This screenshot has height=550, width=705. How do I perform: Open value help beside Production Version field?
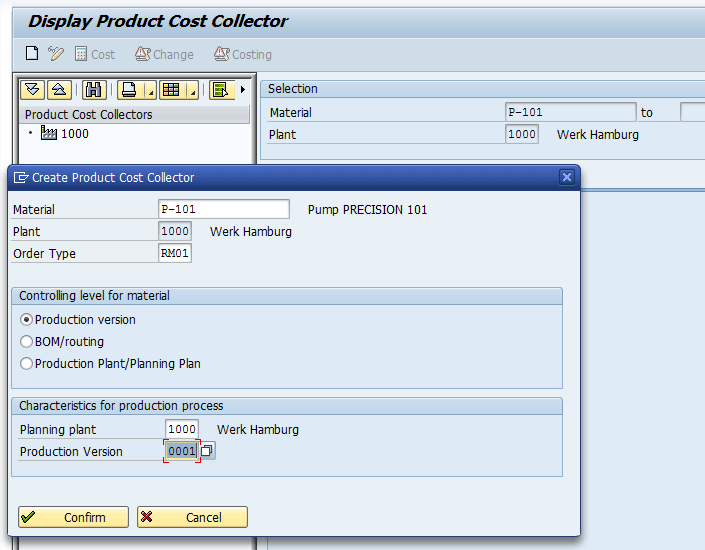208,451
